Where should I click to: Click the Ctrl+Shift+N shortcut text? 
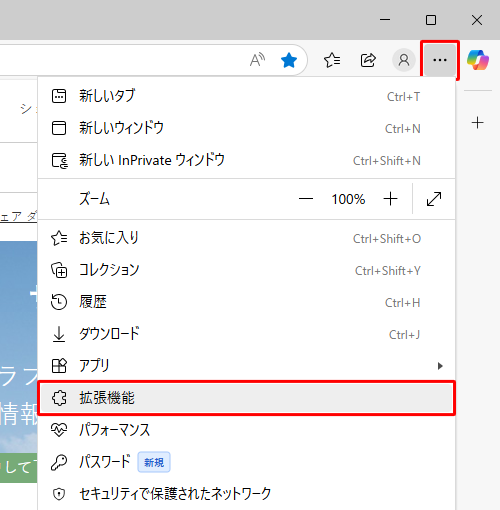click(x=387, y=161)
